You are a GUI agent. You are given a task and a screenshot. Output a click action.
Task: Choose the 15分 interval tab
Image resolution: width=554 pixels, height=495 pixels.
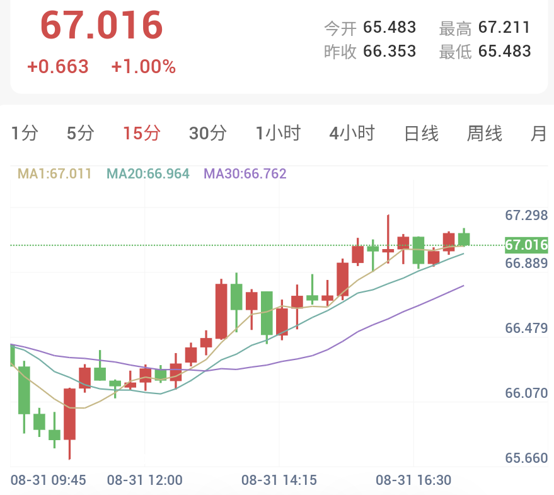(x=142, y=134)
